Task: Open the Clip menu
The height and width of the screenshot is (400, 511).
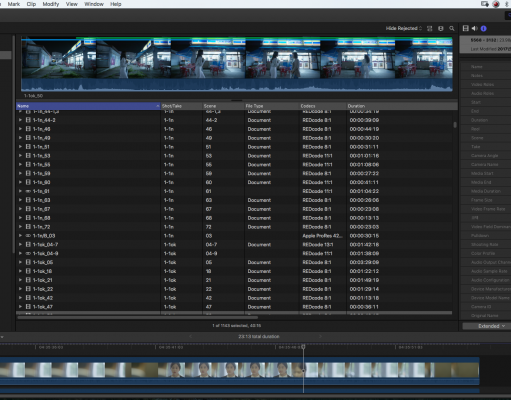Action: tap(31, 4)
